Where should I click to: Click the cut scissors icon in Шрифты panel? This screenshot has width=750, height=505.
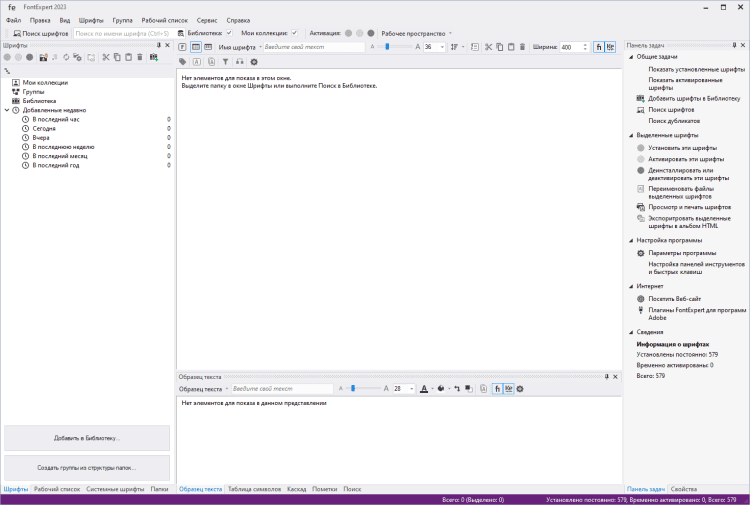pos(106,57)
